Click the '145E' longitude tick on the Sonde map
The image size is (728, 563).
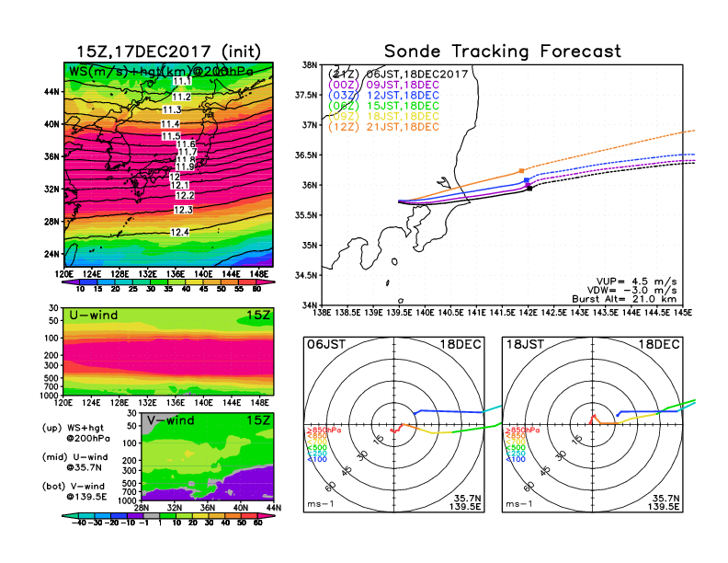(683, 313)
